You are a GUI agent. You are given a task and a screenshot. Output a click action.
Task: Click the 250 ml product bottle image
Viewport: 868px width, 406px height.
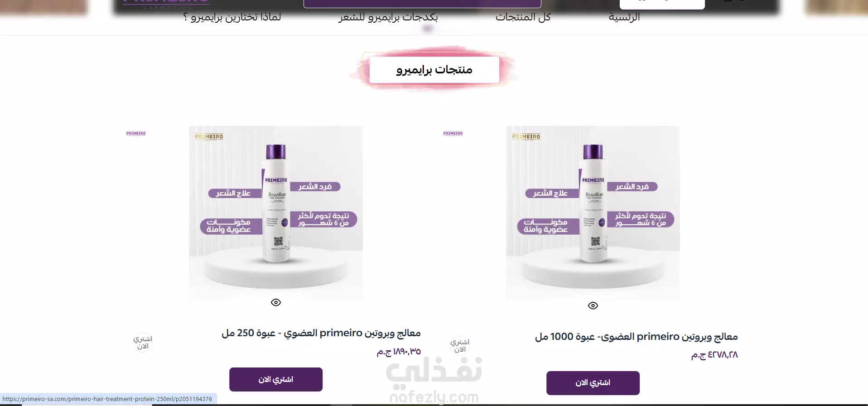click(x=276, y=213)
